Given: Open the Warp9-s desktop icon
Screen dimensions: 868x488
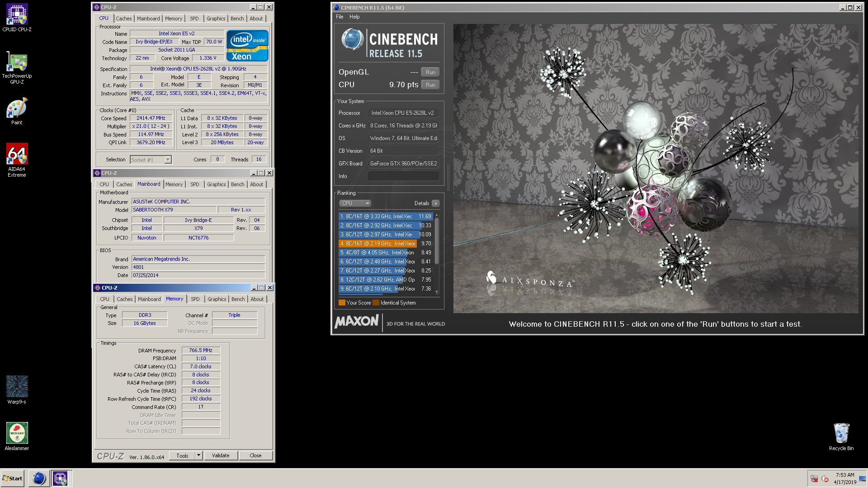Looking at the screenshot, I should [17, 390].
